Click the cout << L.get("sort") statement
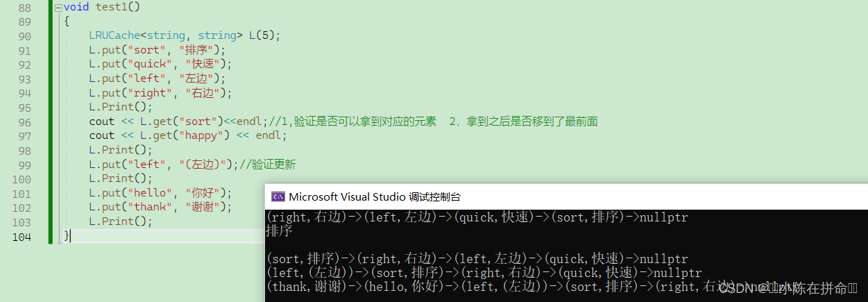868x302 pixels. (x=178, y=121)
